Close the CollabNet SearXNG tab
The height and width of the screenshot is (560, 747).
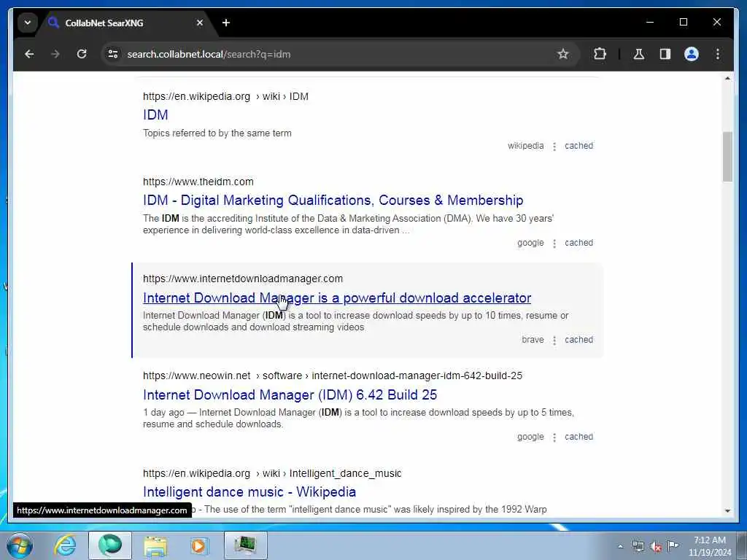[200, 23]
